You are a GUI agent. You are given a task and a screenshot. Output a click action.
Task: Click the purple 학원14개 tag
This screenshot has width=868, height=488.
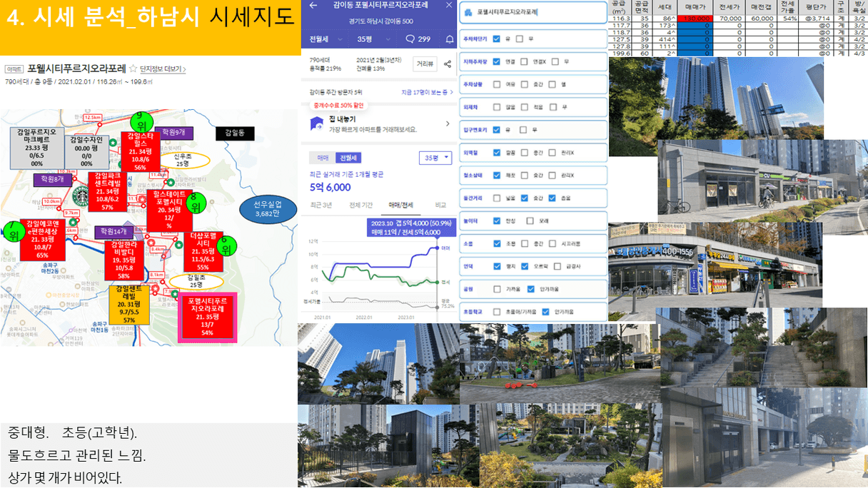pyautogui.click(x=113, y=231)
